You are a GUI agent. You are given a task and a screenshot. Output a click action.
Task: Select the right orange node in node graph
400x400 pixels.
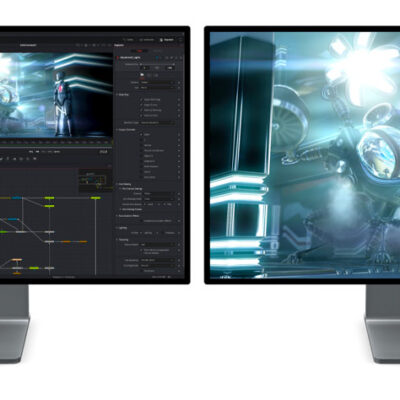83,242
